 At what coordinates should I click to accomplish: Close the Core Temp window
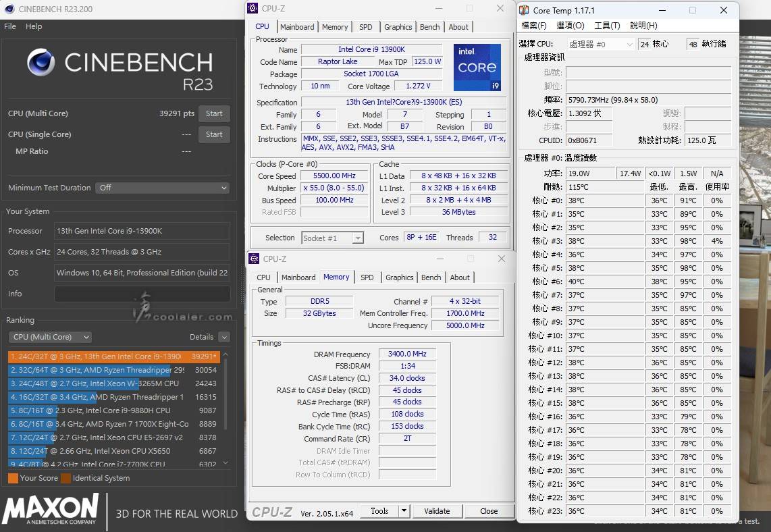(723, 10)
